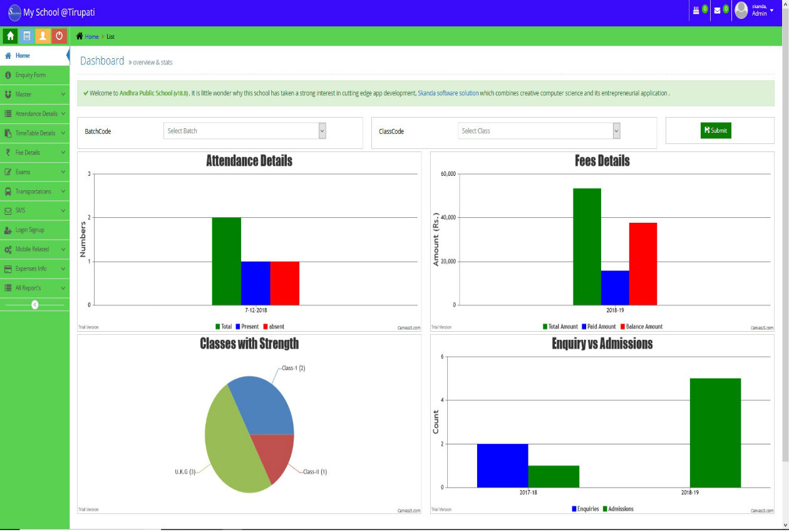Click the red power logout shortcut
This screenshot has width=789, height=532.
pyautogui.click(x=59, y=36)
